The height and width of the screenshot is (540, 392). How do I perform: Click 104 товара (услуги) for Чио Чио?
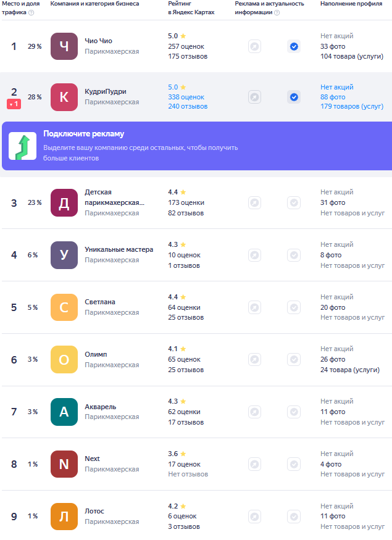(352, 57)
